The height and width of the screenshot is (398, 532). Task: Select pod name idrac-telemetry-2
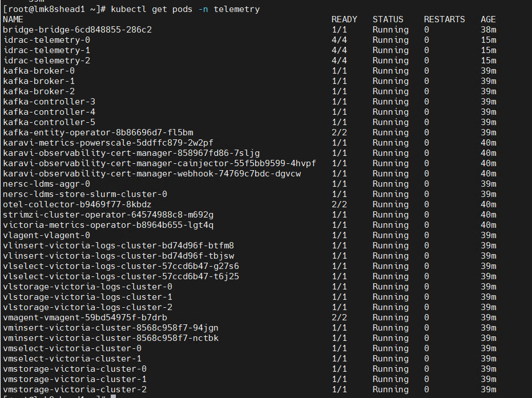click(x=46, y=61)
